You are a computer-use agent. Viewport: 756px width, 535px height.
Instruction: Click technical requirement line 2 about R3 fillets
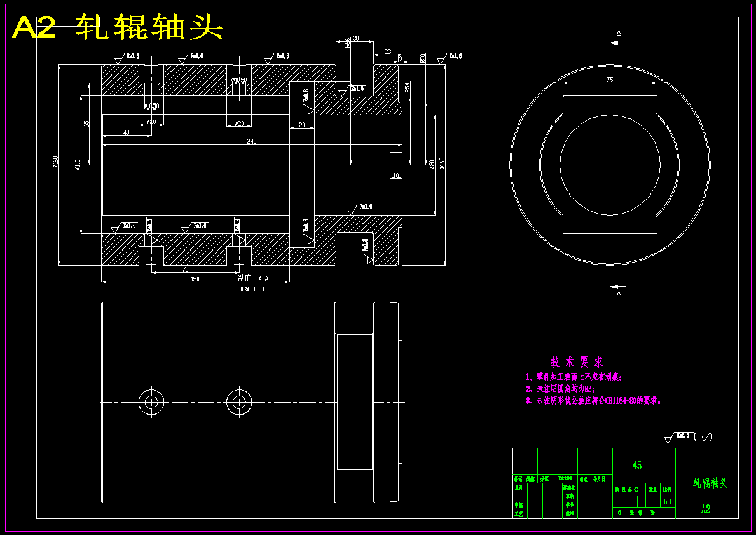coord(560,388)
